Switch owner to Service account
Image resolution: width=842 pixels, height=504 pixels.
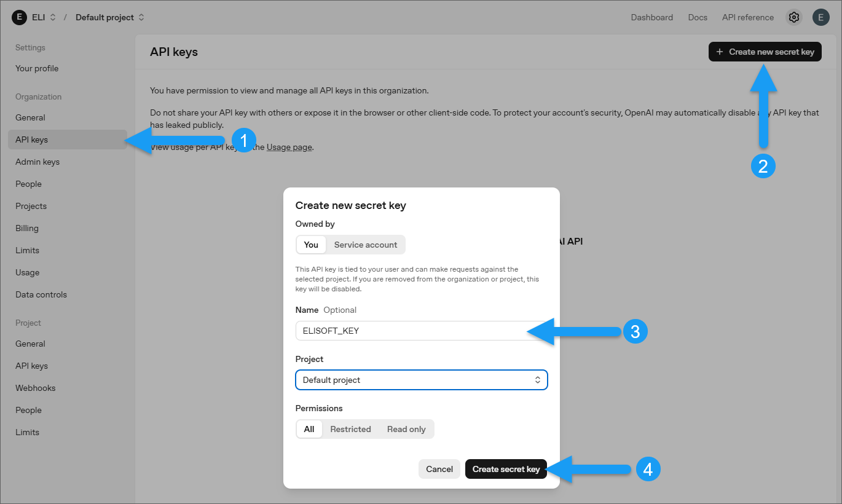pyautogui.click(x=366, y=245)
